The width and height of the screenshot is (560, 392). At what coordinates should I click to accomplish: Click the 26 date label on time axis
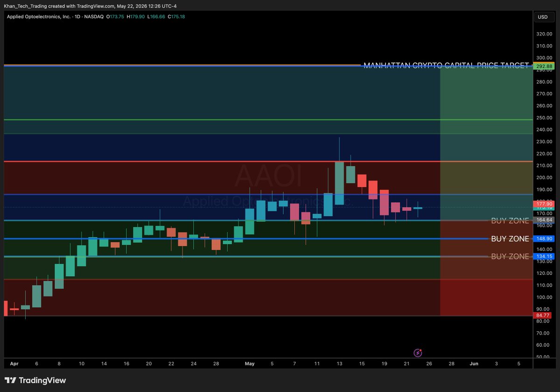click(429, 364)
